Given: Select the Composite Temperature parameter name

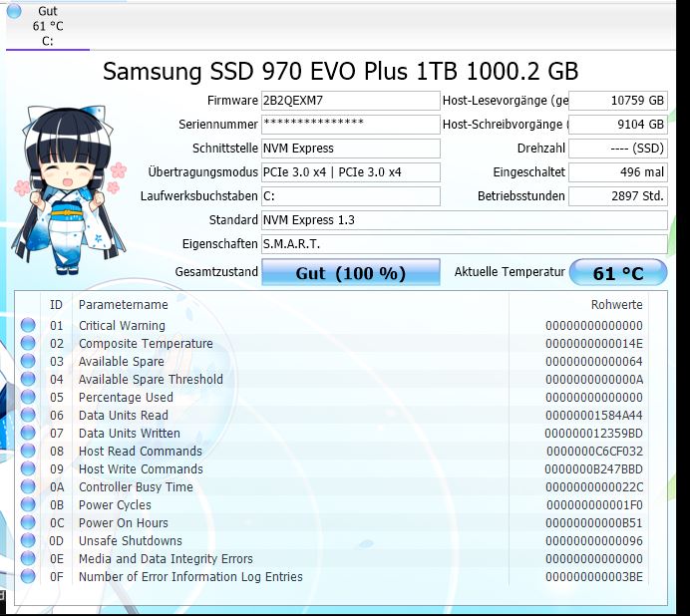Looking at the screenshot, I should click(x=146, y=344).
